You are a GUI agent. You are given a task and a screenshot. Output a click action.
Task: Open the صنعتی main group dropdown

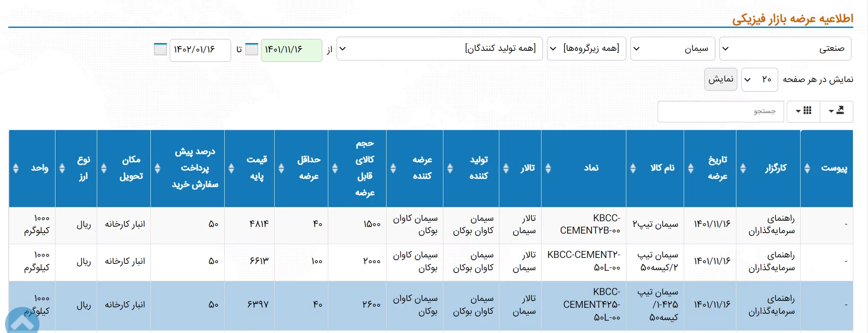785,49
